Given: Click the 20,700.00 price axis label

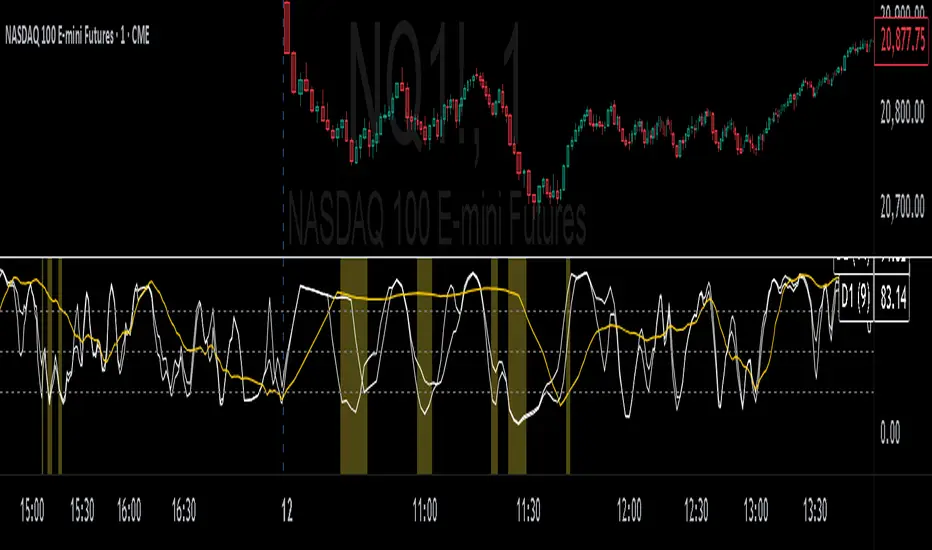Looking at the screenshot, I should 902,206.
